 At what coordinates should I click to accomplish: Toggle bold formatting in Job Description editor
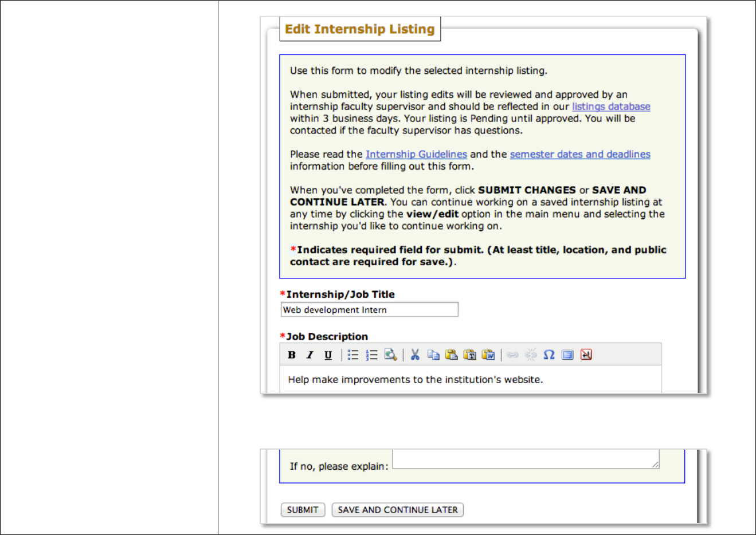click(x=292, y=355)
